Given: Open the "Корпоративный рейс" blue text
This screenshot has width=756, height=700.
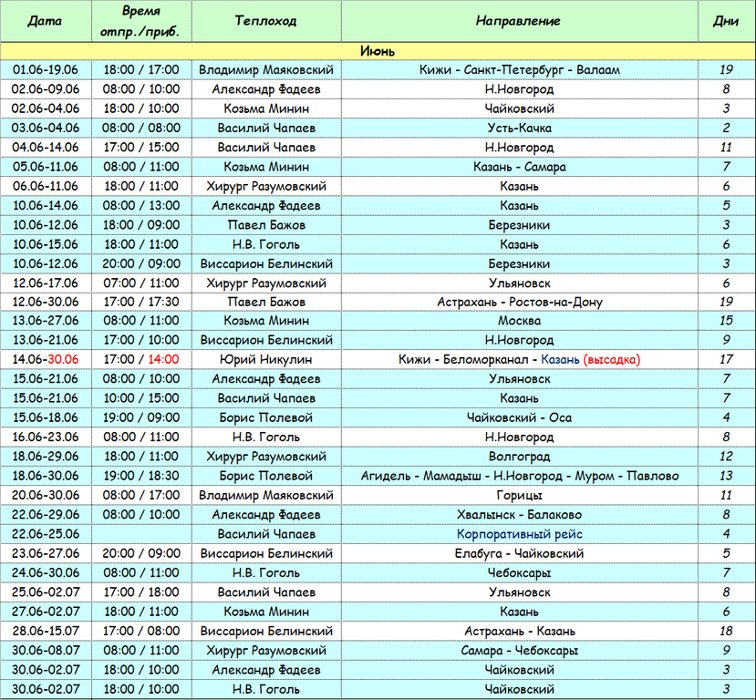Looking at the screenshot, I should 519,534.
